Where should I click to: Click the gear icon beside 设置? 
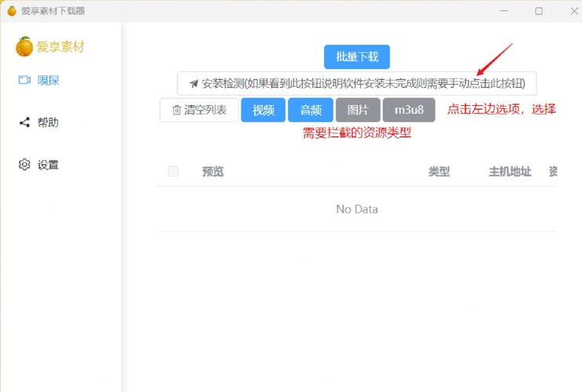point(24,165)
